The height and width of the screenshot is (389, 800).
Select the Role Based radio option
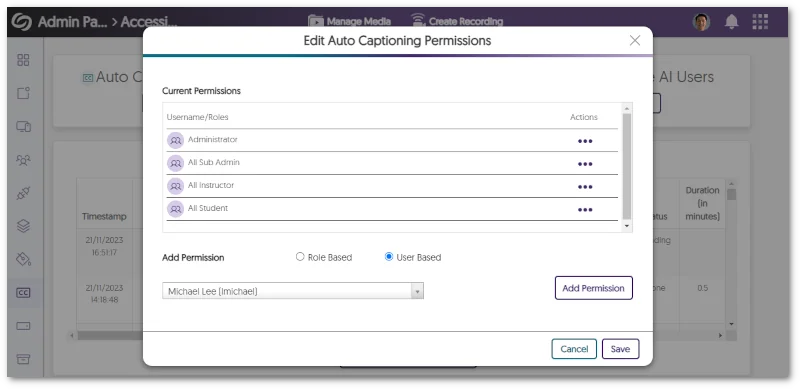coord(300,257)
